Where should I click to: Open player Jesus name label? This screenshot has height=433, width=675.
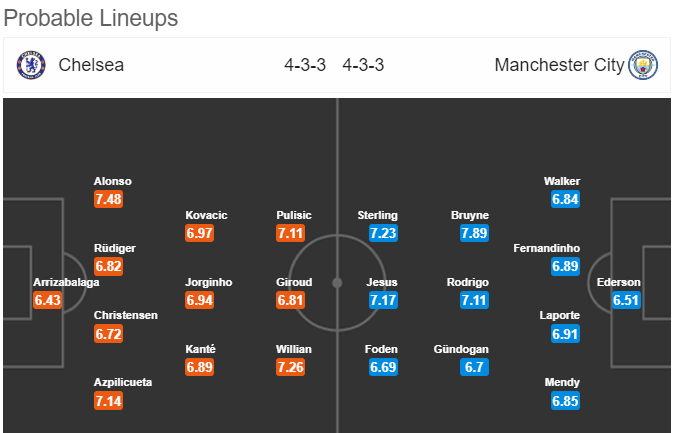[383, 282]
